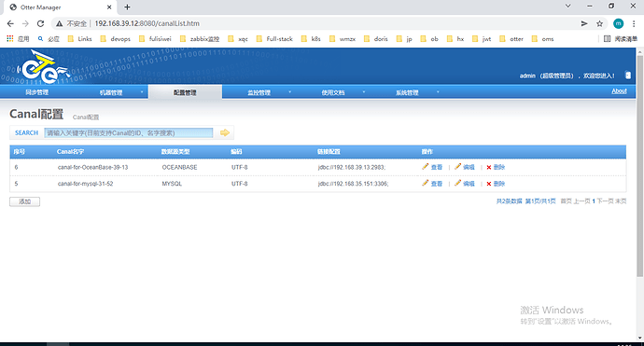
Task: View the canal-for-OceanBase-39-13 entry
Action: [432, 167]
